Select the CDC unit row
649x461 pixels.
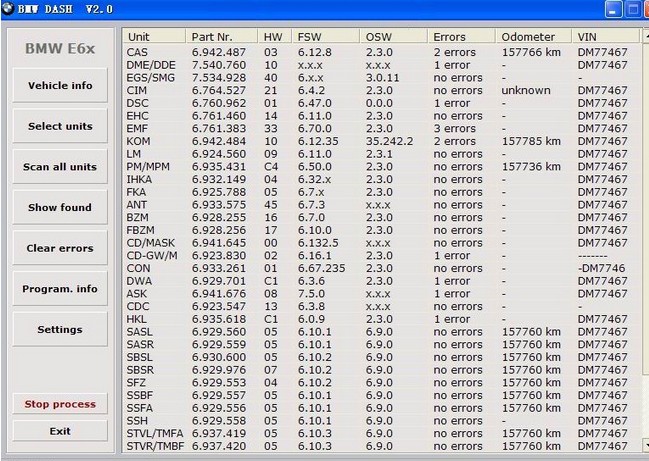381,307
